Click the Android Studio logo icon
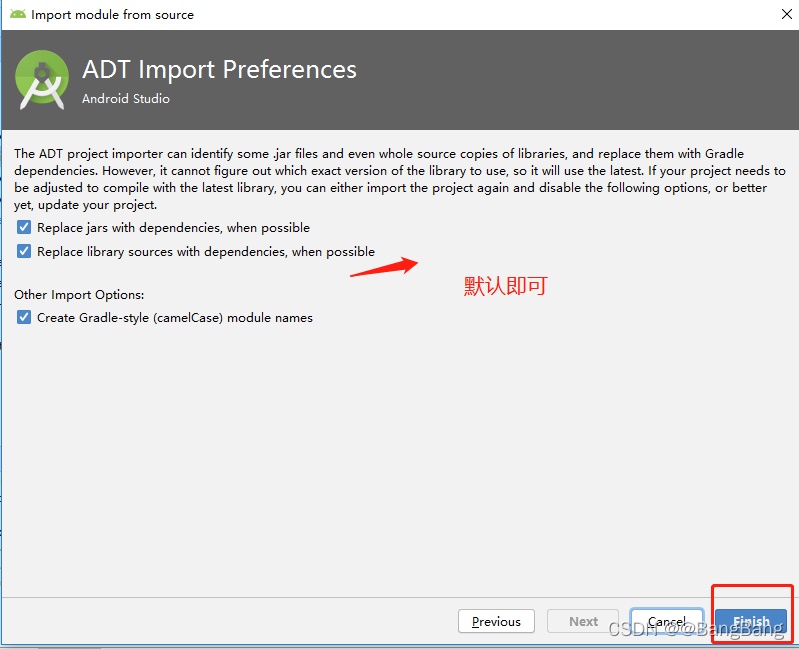The height and width of the screenshot is (649, 799). click(x=42, y=80)
